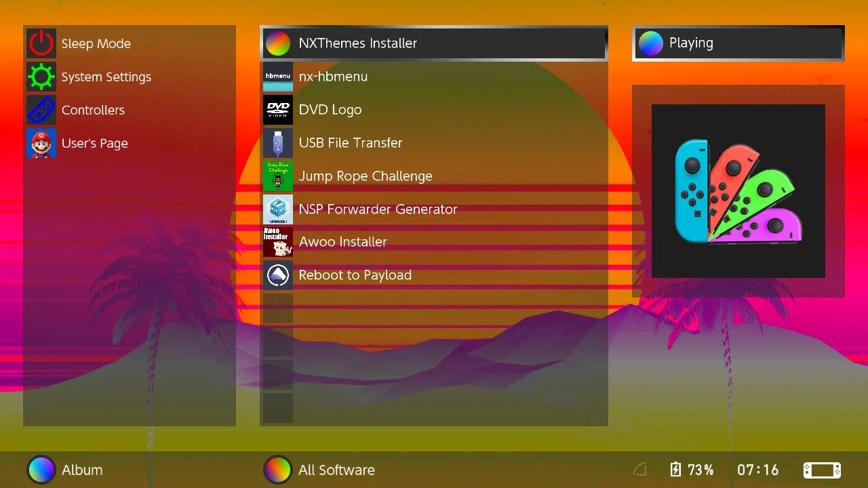Go to User's Page menu entry

95,143
